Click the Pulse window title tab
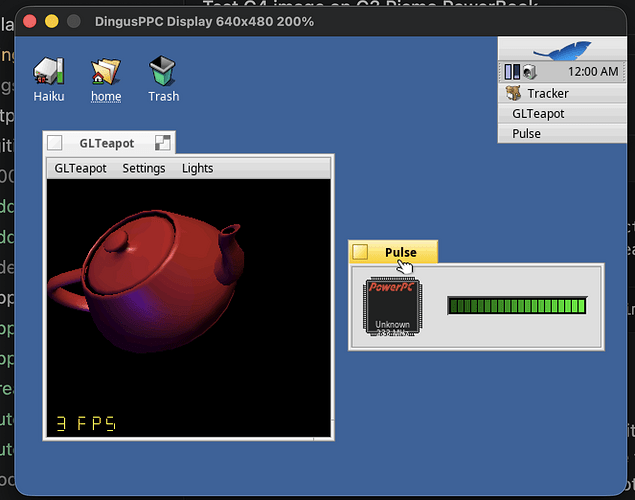 (x=393, y=252)
